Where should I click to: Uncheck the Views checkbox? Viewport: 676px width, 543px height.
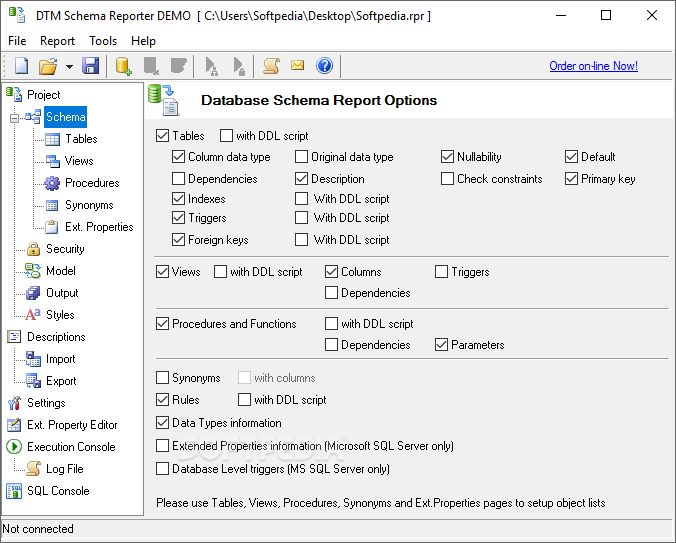click(163, 272)
